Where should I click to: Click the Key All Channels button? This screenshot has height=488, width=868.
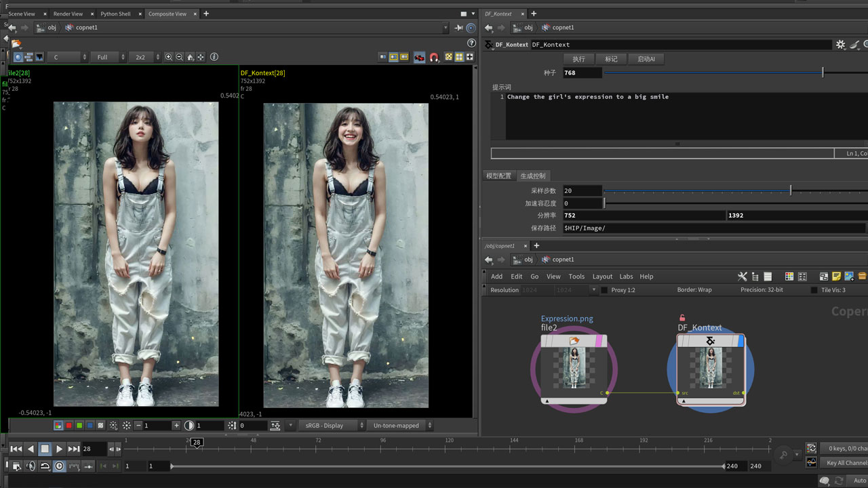tap(844, 463)
